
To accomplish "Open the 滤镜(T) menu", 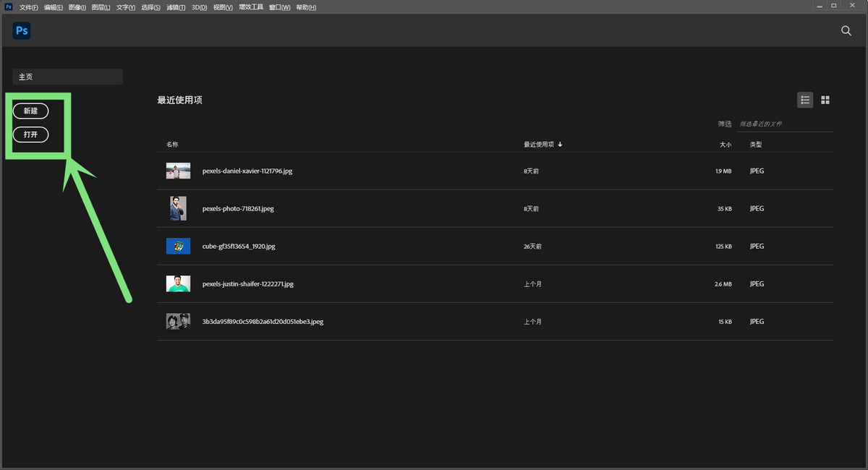I will tap(176, 7).
